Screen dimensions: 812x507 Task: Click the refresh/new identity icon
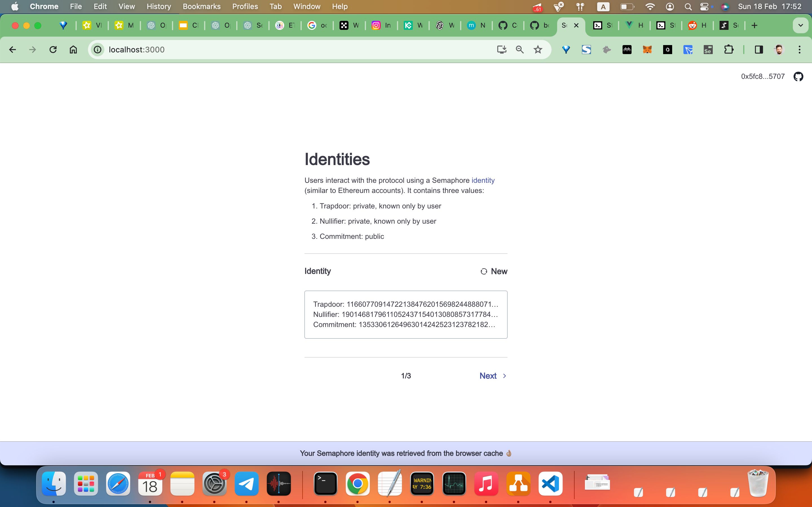484,270
